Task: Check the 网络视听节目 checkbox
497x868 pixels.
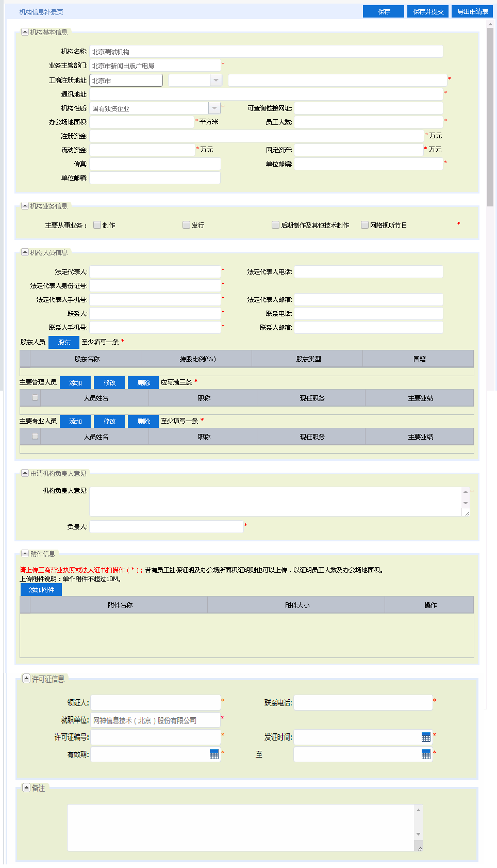Action: pyautogui.click(x=365, y=225)
